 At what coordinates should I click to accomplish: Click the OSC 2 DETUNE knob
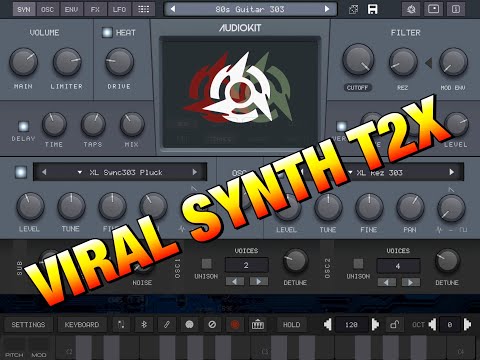(447, 261)
